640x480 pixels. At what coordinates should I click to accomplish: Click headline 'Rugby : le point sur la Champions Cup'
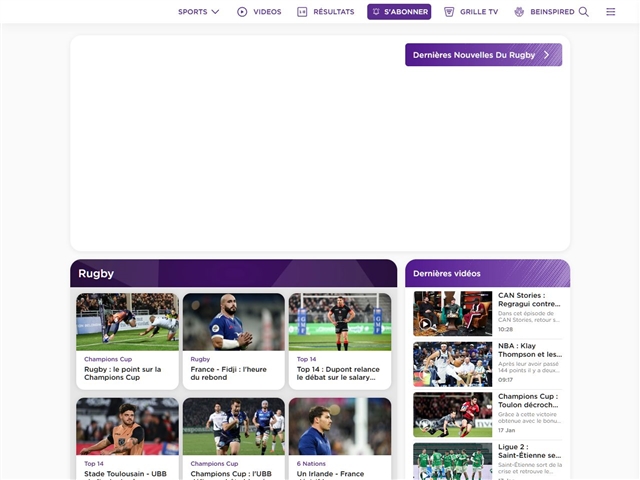click(x=122, y=373)
